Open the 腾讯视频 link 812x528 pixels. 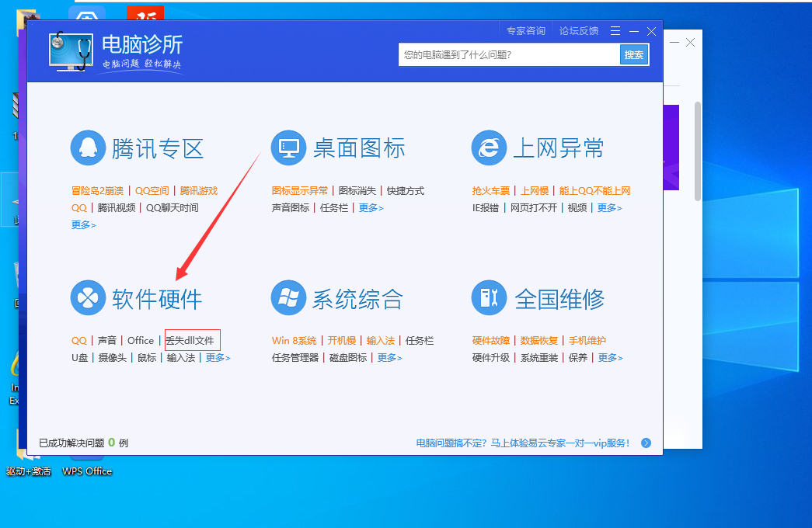click(117, 208)
